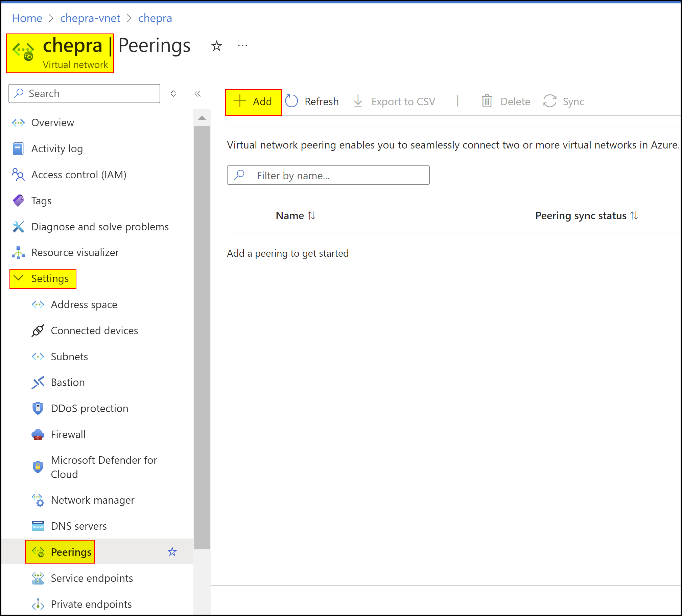This screenshot has height=616, width=682.
Task: Click the purple Tags icon
Action: pos(18,201)
